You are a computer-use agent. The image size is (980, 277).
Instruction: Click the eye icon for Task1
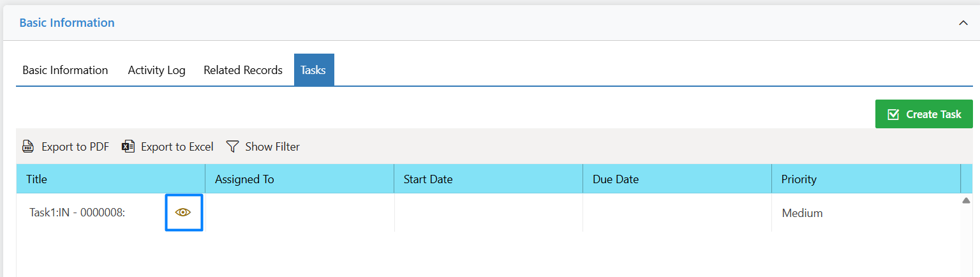pos(183,213)
